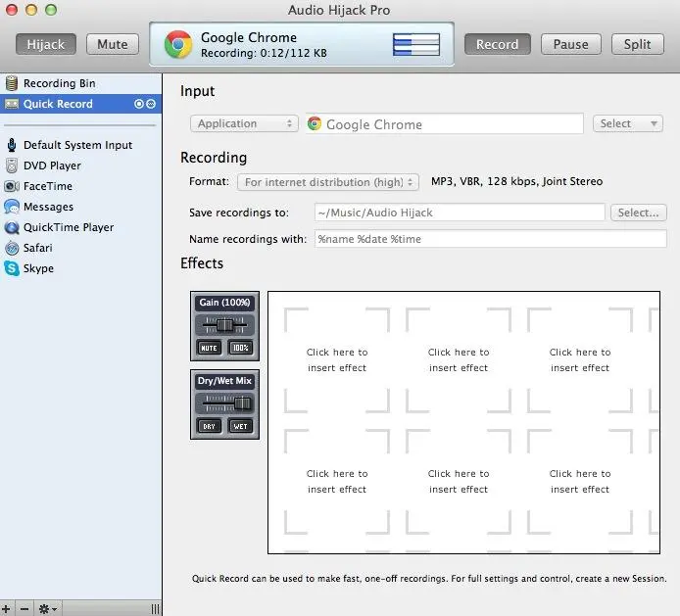Click the Google Chrome application field
Screen dimensions: 680x616
pyautogui.click(x=445, y=124)
